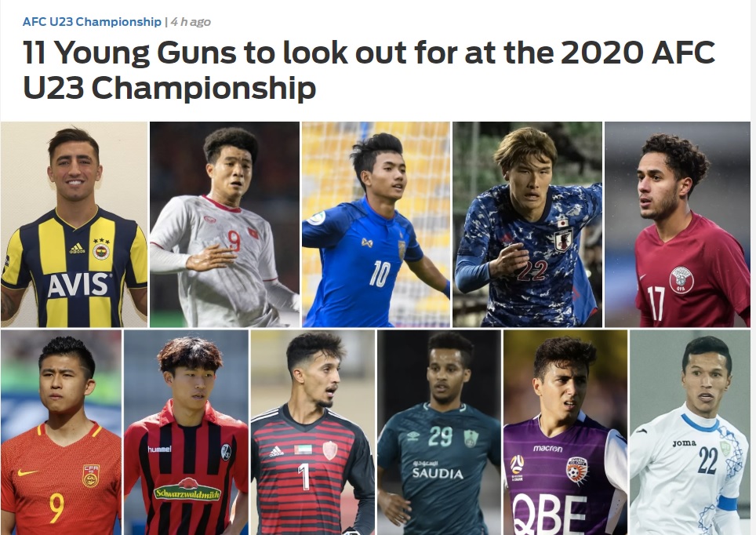Click the Japan number 22 camo jersey photo
Image resolution: width=756 pixels, height=535 pixels.
click(528, 224)
